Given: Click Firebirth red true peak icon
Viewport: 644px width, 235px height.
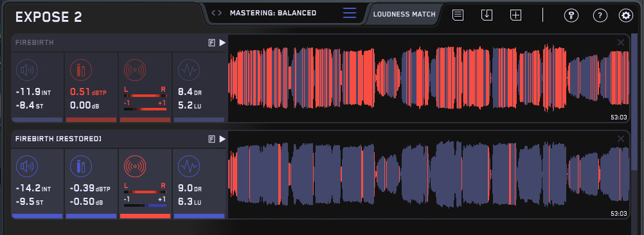Looking at the screenshot, I should click(81, 70).
